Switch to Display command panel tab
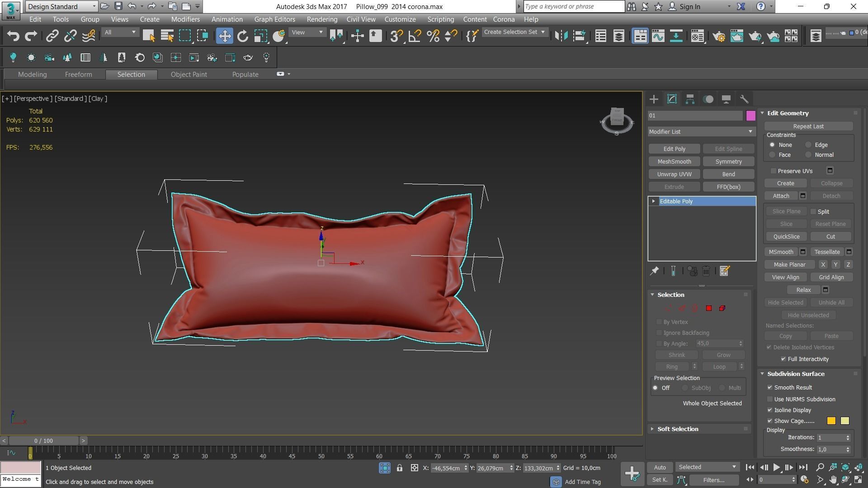The width and height of the screenshot is (868, 488). tap(726, 99)
